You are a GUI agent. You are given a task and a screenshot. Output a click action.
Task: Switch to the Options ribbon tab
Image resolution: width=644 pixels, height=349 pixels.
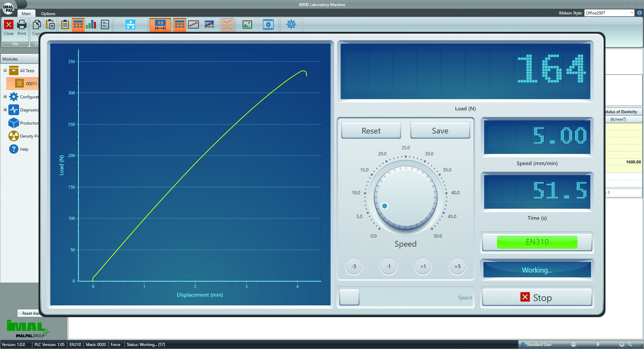pyautogui.click(x=48, y=14)
